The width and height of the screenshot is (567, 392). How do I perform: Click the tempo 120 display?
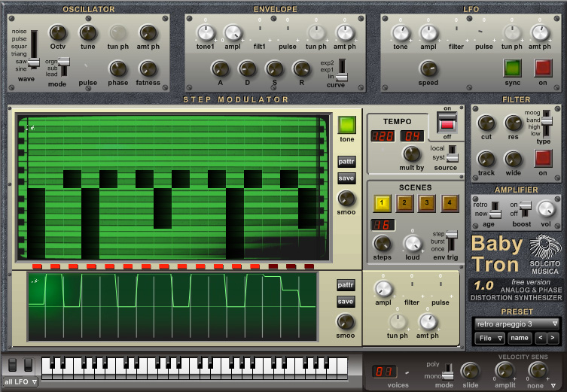383,136
